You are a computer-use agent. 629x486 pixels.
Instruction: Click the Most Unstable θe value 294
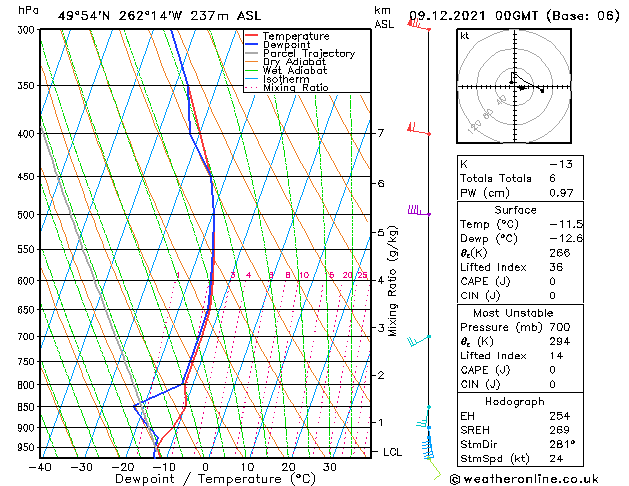click(x=560, y=342)
